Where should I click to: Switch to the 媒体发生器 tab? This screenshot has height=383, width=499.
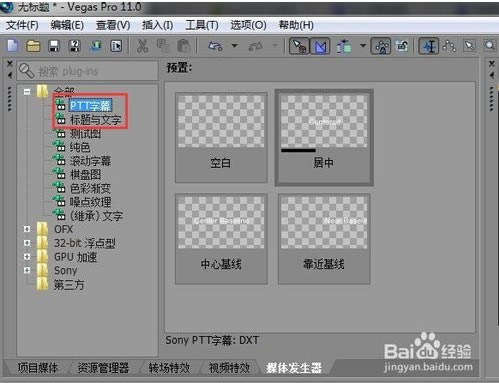[x=294, y=368]
